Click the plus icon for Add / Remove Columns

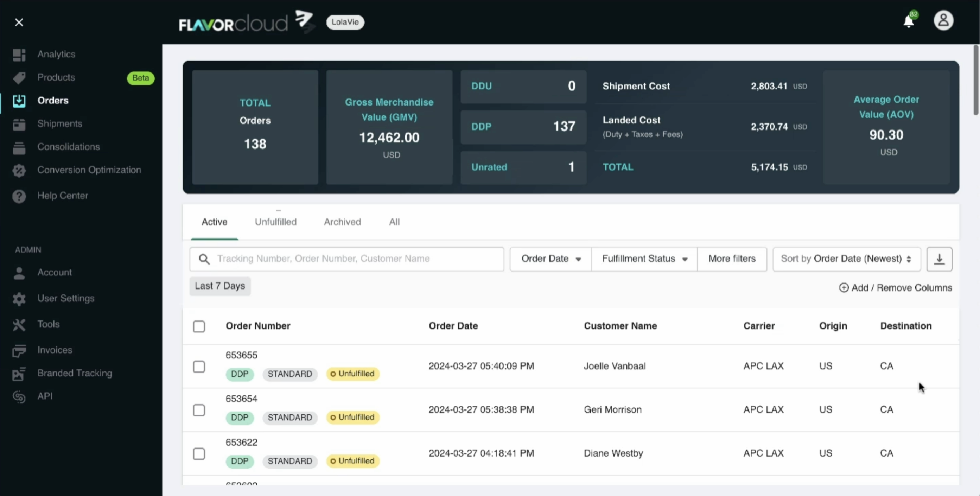844,287
